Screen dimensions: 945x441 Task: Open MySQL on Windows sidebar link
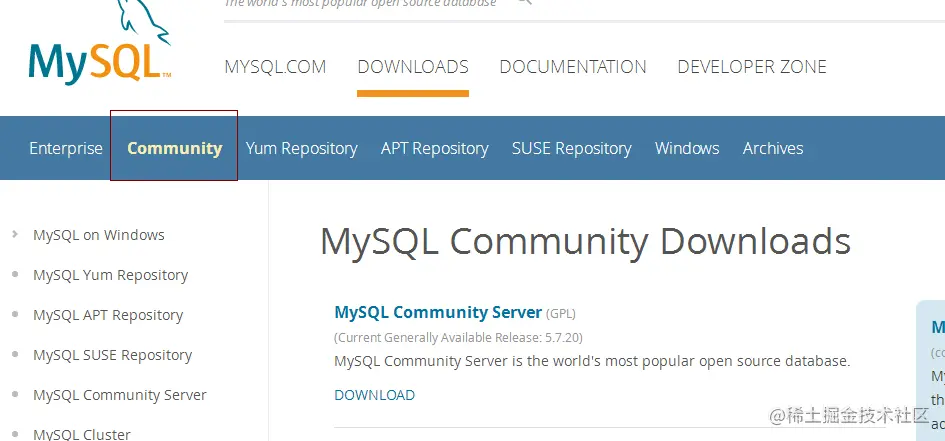(x=99, y=235)
